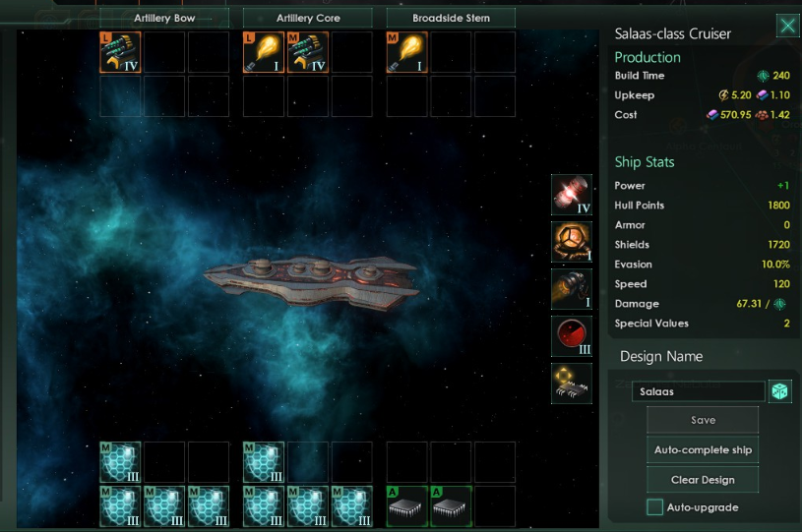Select the thruster component icon

(x=572, y=289)
